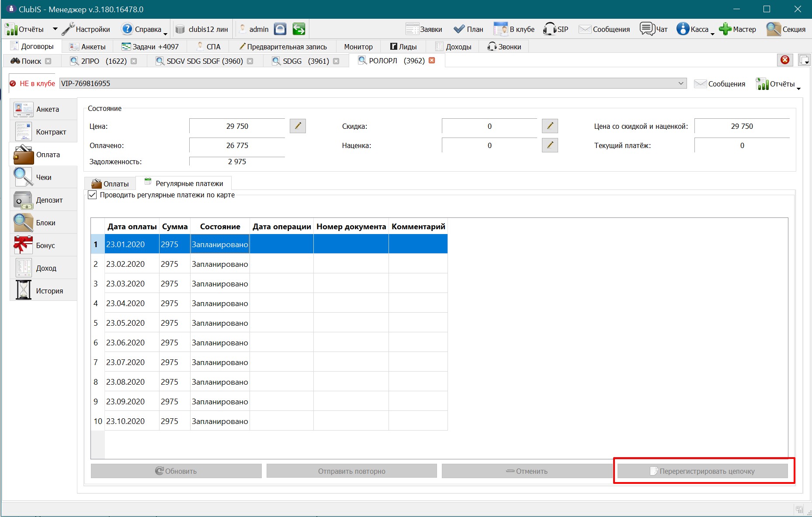Viewport: 812px width, 517px height.
Task: Click the pencil edit icon next to Цена
Action: pos(298,126)
